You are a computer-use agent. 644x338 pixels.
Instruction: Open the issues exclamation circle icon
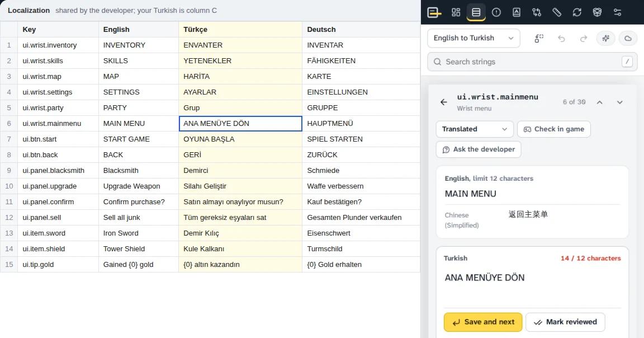[496, 12]
